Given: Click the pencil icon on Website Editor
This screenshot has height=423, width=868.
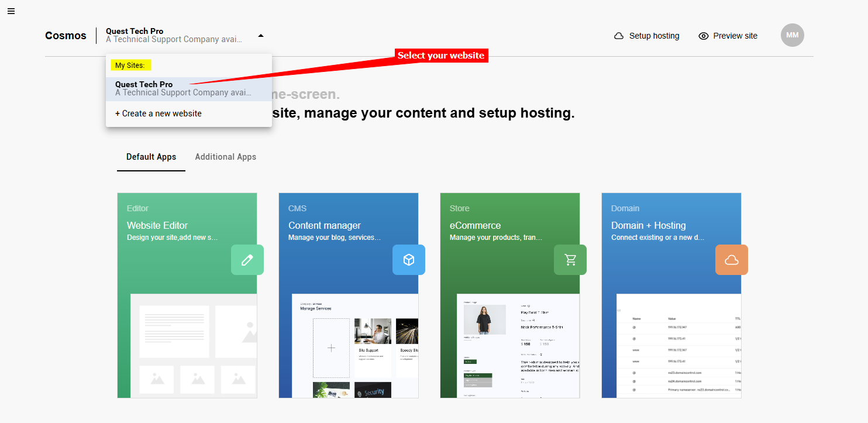Looking at the screenshot, I should point(247,260).
